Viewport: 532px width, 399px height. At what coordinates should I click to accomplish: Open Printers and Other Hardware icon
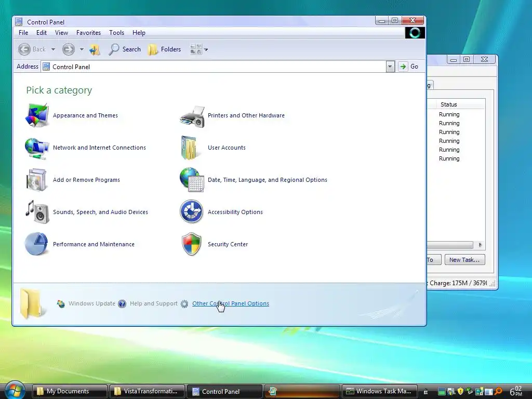[192, 116]
